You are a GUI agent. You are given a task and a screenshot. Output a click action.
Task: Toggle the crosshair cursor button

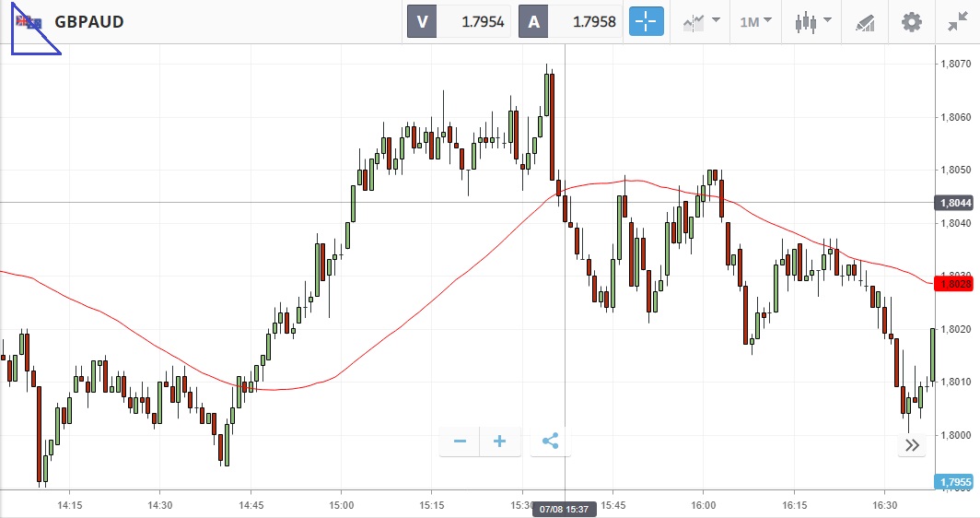point(646,21)
